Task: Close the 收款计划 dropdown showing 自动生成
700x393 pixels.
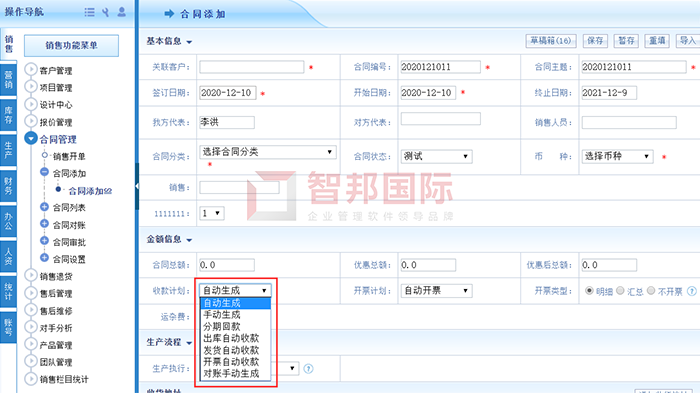Action: click(x=235, y=290)
